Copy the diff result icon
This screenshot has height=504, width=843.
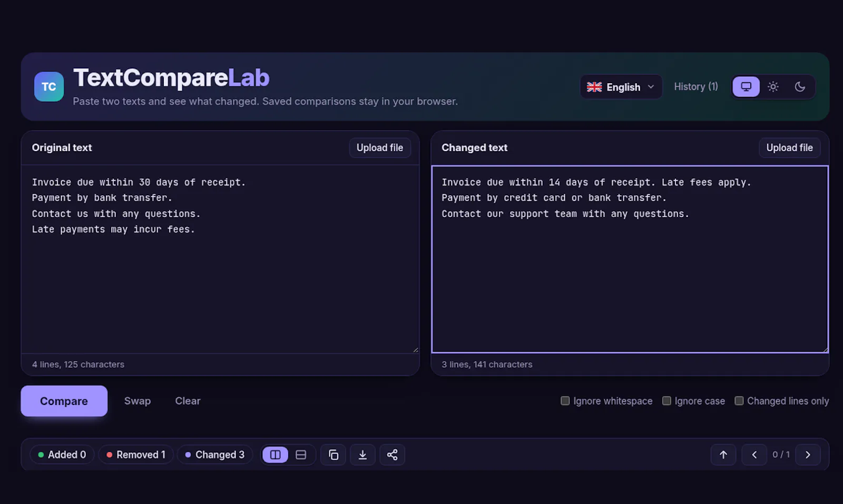point(334,454)
